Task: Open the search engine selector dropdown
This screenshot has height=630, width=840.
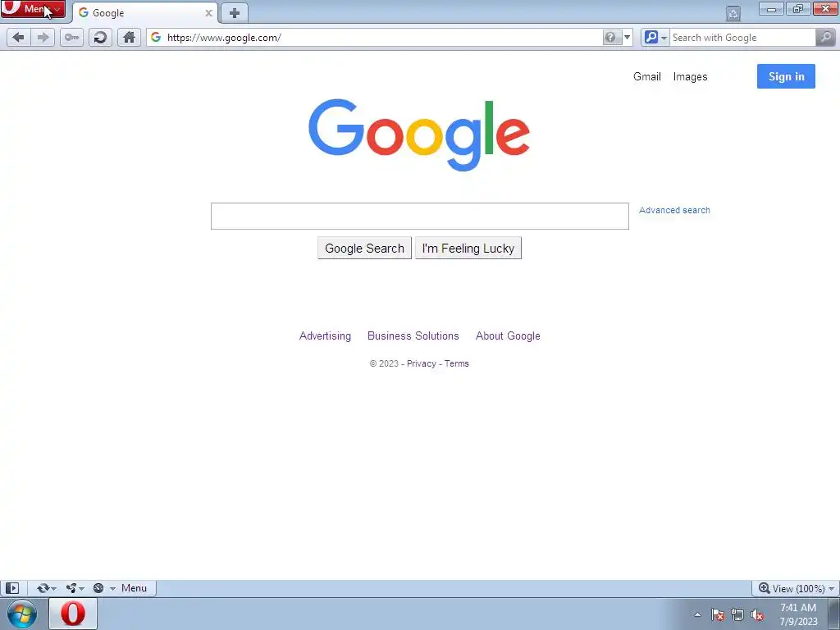Action: 655,38
